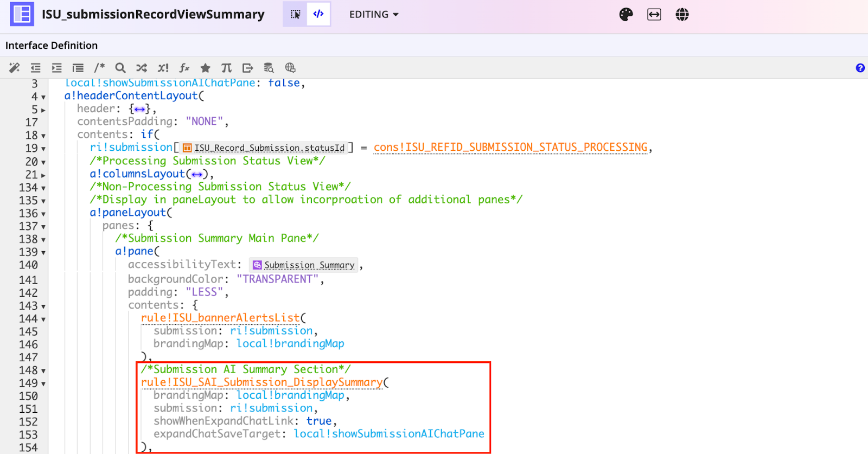Click the globe translation toolbar icon
This screenshot has width=868, height=454.
pos(290,68)
